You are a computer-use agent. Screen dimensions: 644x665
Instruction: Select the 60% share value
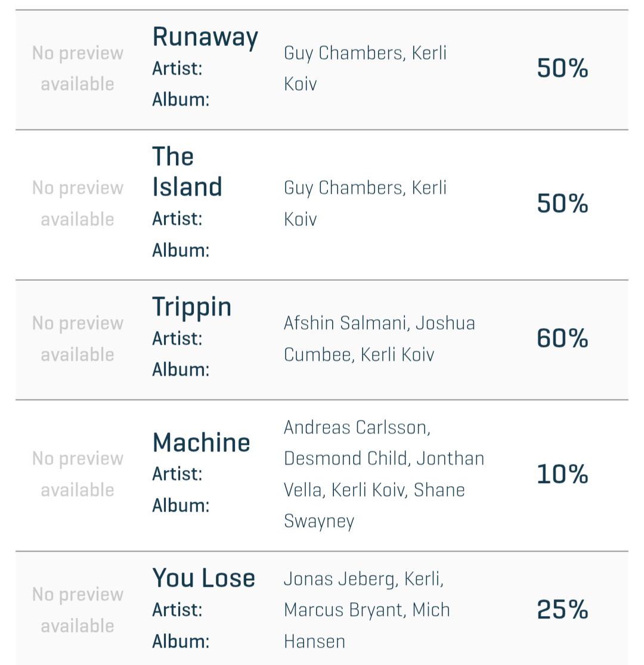coord(562,339)
